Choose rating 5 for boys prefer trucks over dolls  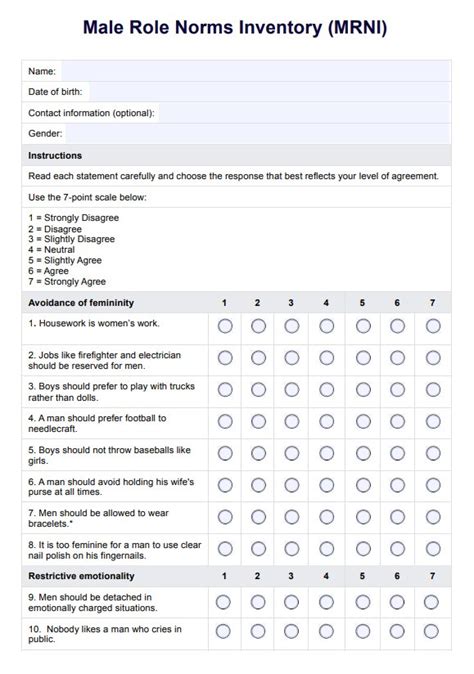363,389
